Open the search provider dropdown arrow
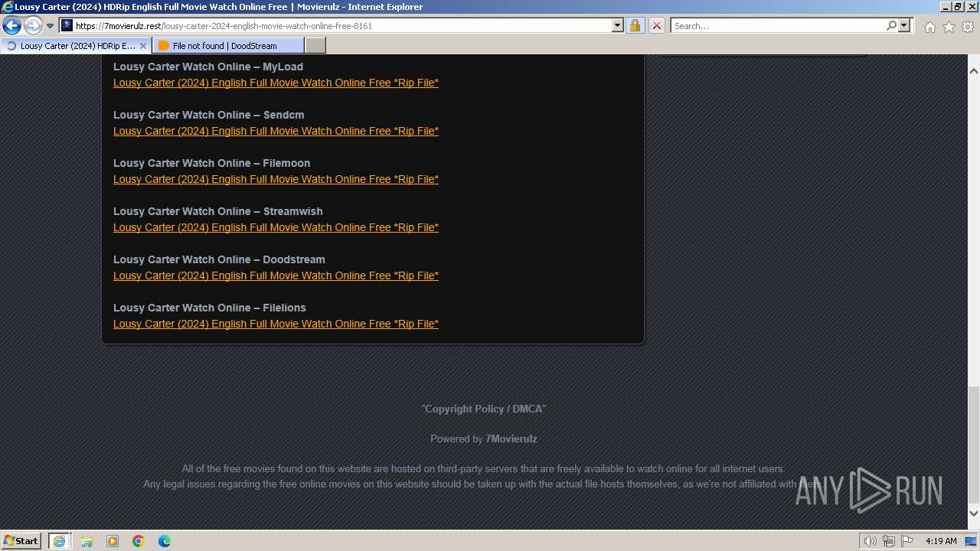 pyautogui.click(x=904, y=25)
